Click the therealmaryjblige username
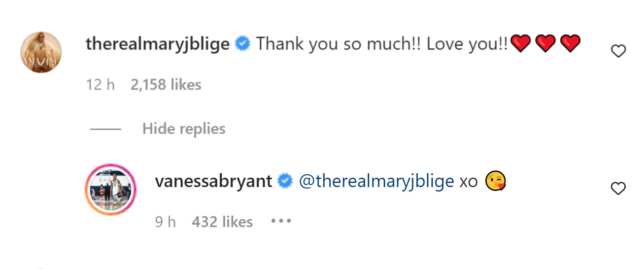Screen dimensions: 644x269 (158, 44)
